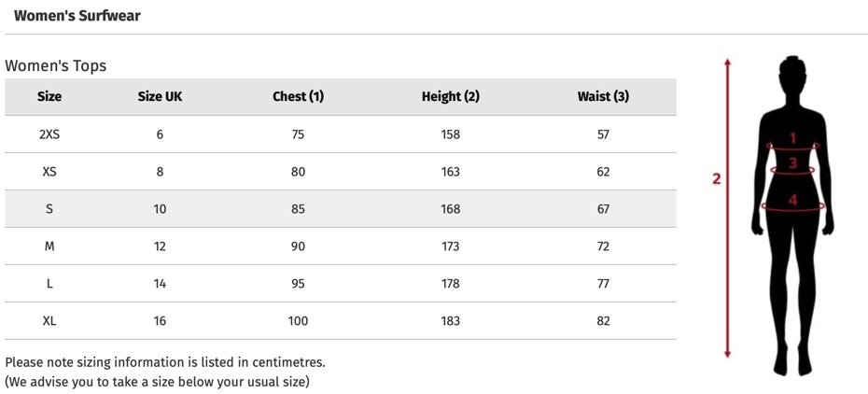Click the height label 2 beside arrow
The width and height of the screenshot is (868, 394).
pyautogui.click(x=716, y=178)
